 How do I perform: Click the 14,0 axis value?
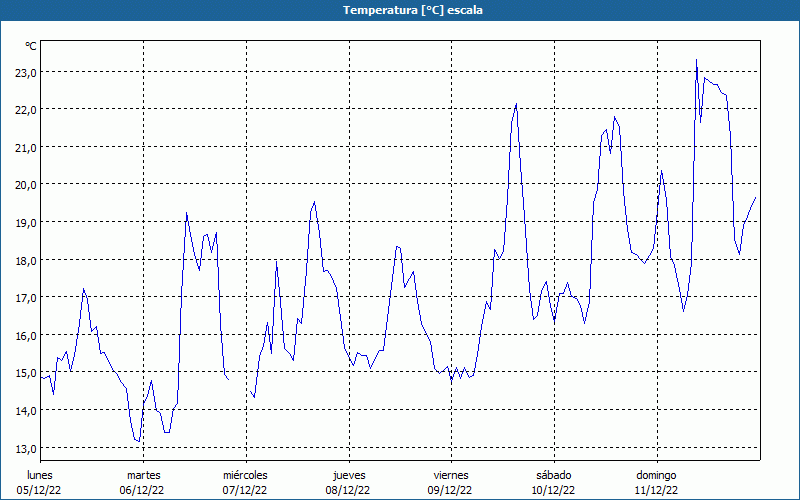click(x=26, y=411)
